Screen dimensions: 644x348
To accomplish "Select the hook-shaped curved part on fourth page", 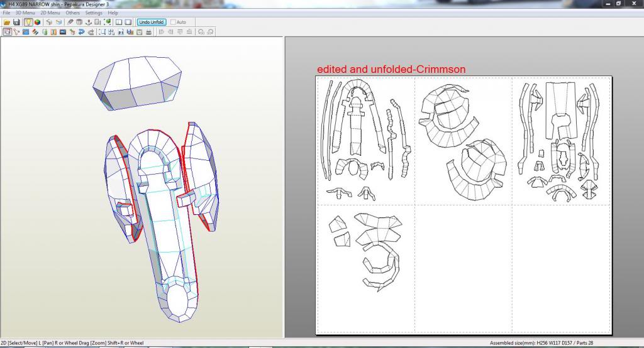I will click(x=381, y=266).
